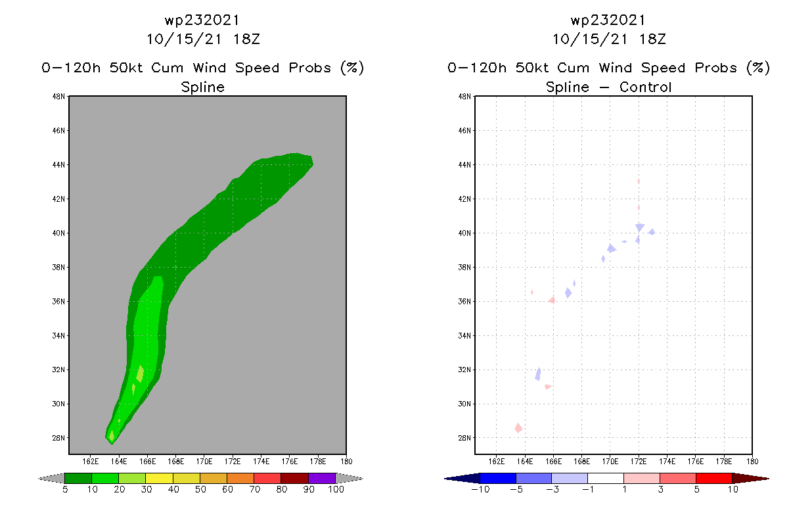Click the bright red 5 to 10 swatch
The height and width of the screenshot is (526, 812).
713,478
